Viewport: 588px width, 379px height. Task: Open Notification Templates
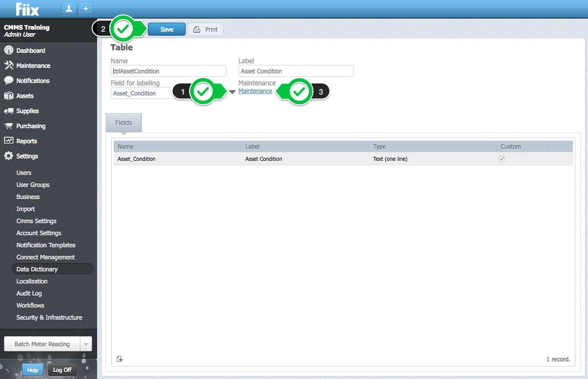tap(46, 245)
